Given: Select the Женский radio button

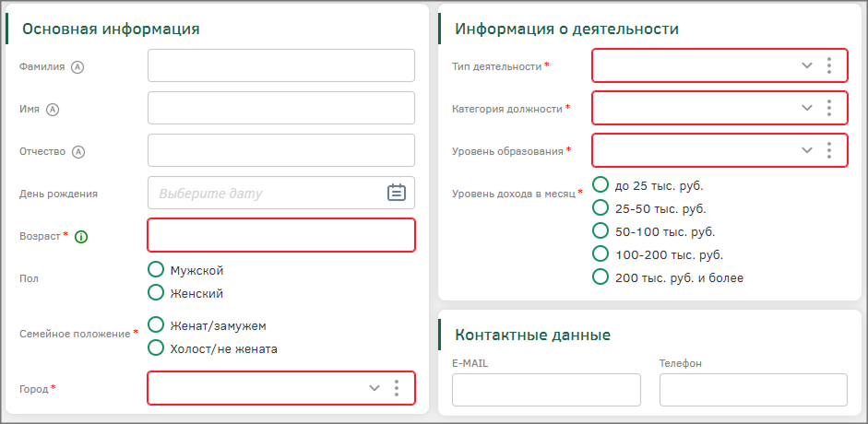Looking at the screenshot, I should point(156,293).
